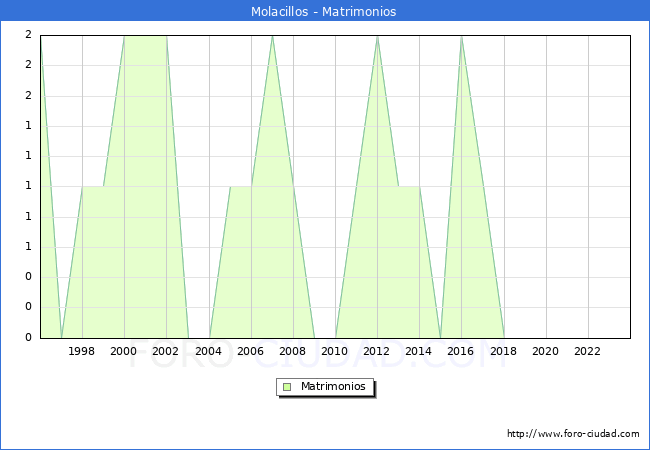Pick the 2004 year label
The height and width of the screenshot is (450, 650).
208,351
